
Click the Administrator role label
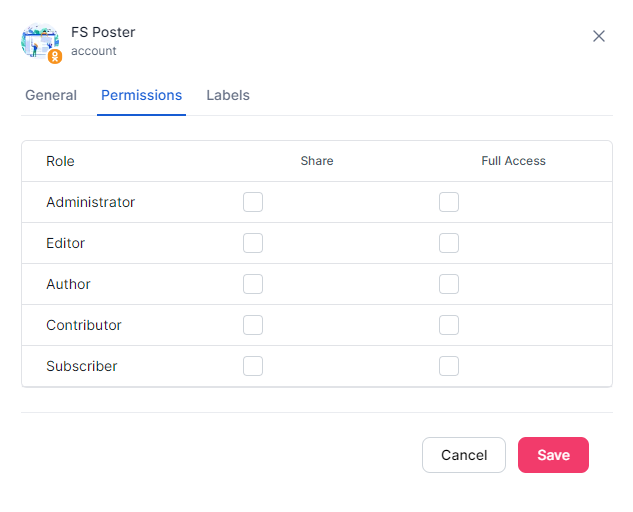point(90,202)
